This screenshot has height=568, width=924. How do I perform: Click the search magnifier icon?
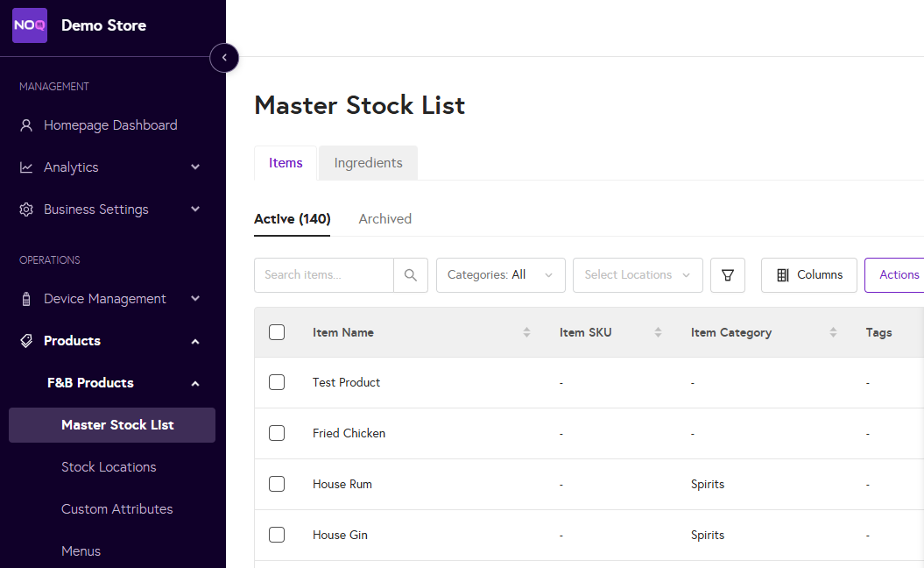(411, 275)
